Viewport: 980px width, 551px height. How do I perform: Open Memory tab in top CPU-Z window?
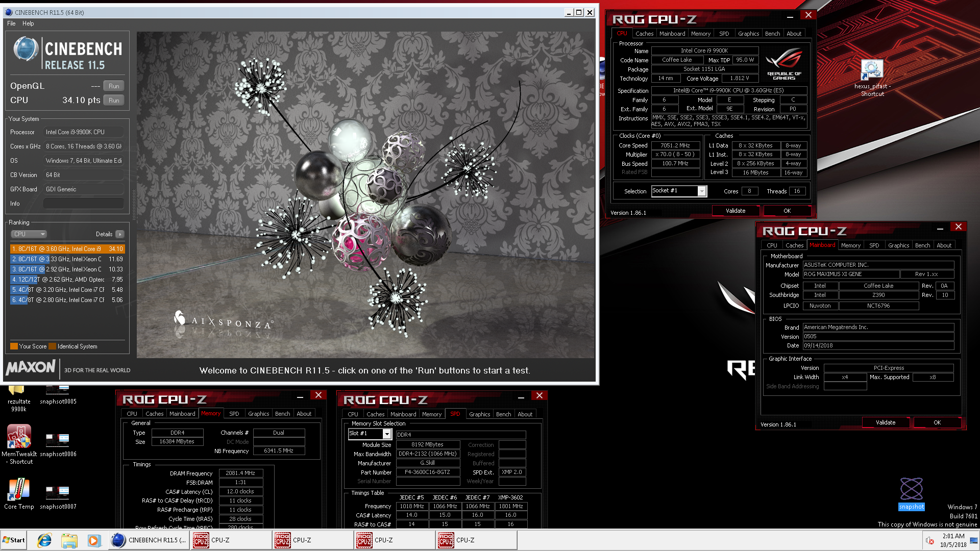[700, 34]
